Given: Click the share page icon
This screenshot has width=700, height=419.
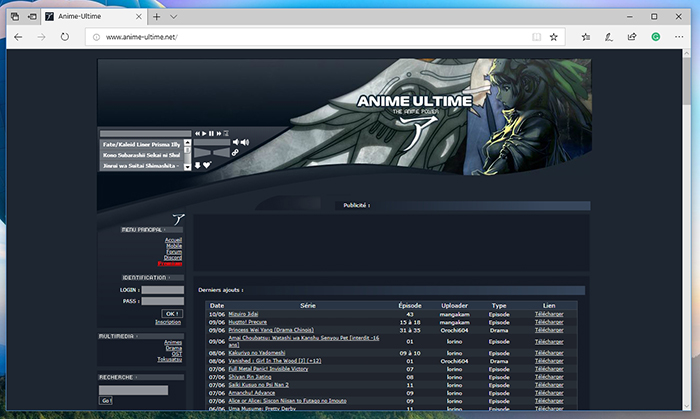Looking at the screenshot, I should point(632,37).
